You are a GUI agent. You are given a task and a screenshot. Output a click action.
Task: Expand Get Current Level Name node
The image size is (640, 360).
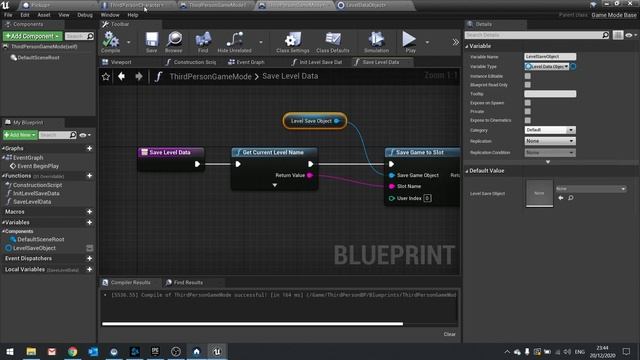click(275, 185)
